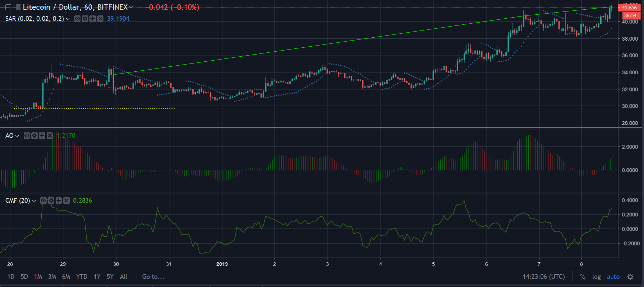The height and width of the screenshot is (287, 644).
Task: Remove the CMF indicator with its X icon
Action: [x=66, y=201]
